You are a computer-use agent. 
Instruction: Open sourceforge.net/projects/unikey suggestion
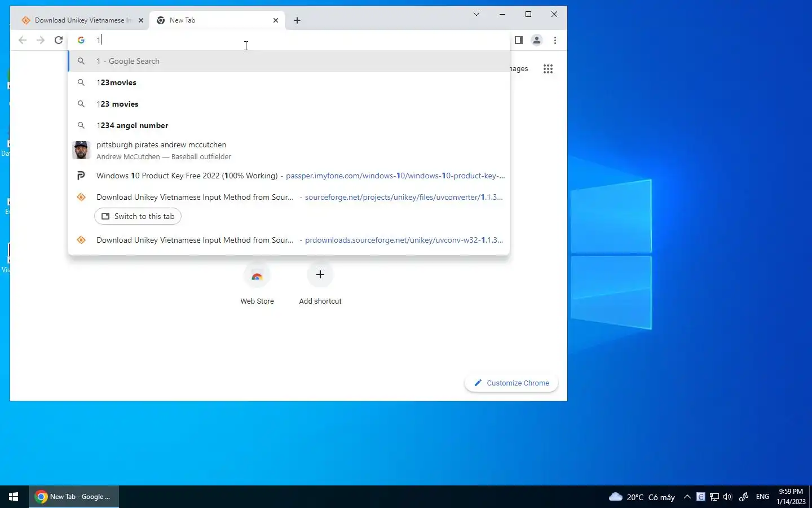[289, 197]
